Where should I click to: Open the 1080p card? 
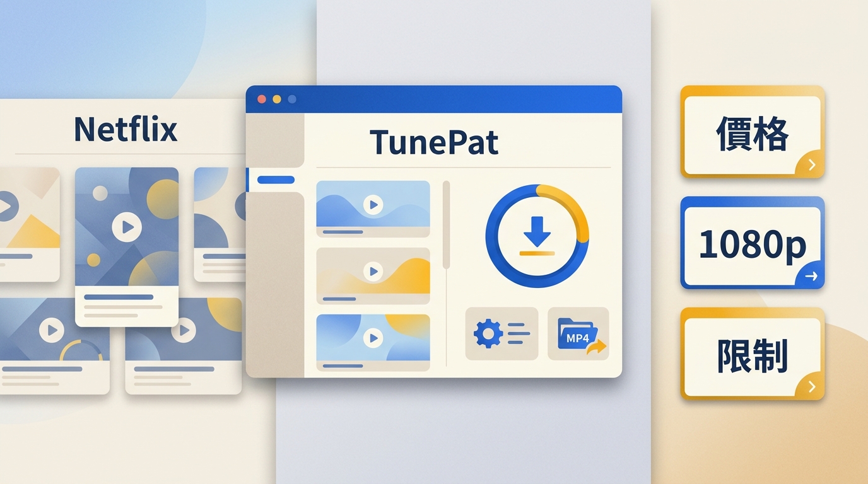coord(752,243)
